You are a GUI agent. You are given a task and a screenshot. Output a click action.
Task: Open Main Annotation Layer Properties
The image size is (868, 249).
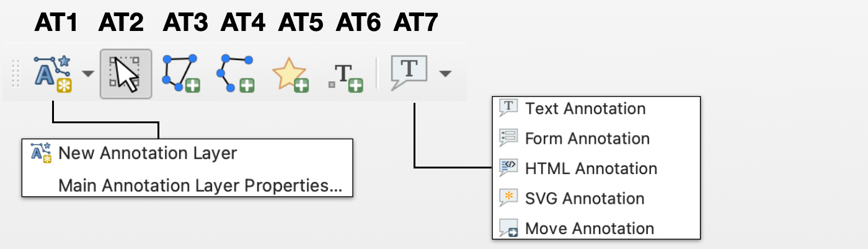click(x=200, y=186)
